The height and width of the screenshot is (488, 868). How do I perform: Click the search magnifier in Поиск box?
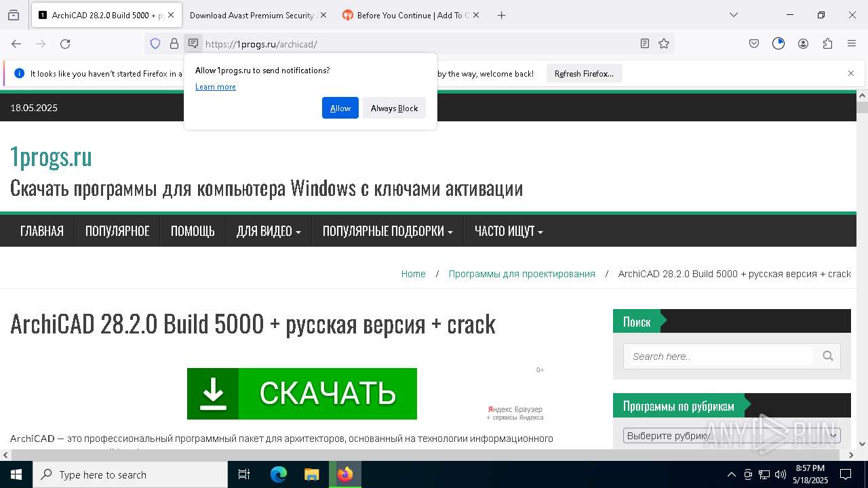[x=828, y=356]
